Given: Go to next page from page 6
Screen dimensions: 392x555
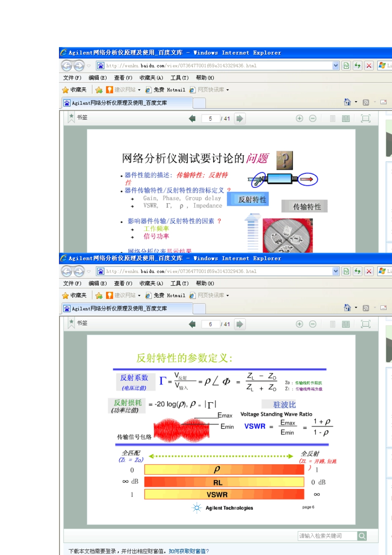Looking at the screenshot, I should (239, 324).
